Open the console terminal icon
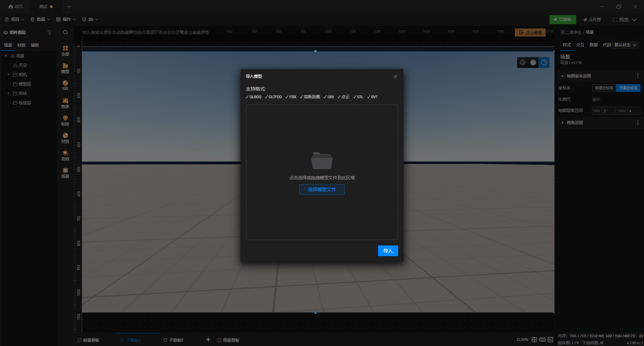Viewport: 644px width, 346px height. [x=550, y=340]
